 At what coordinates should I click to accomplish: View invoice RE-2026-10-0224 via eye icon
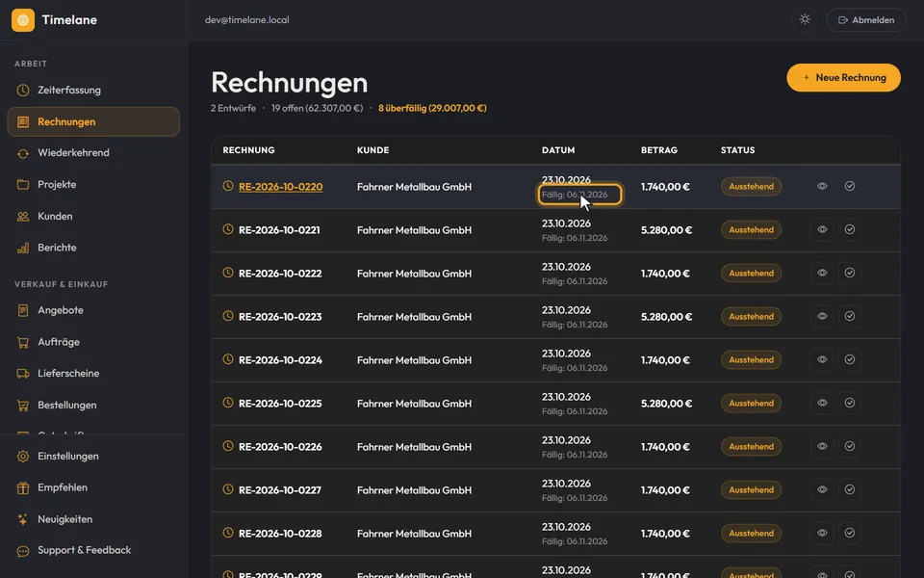[822, 359]
